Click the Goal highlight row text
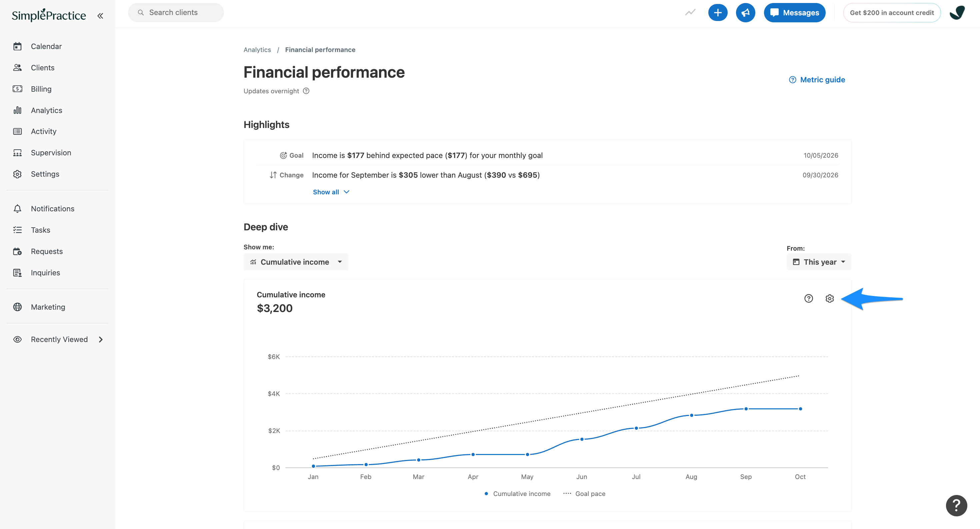The width and height of the screenshot is (980, 529). point(427,156)
